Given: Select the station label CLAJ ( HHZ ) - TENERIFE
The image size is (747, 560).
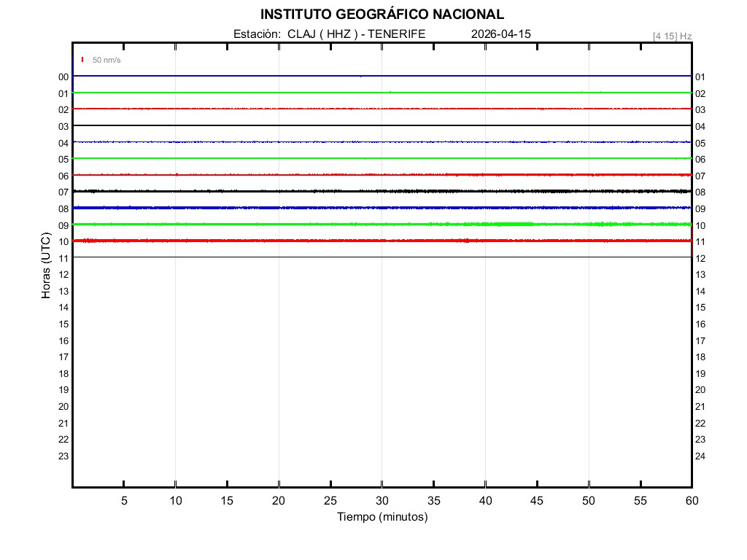Looking at the screenshot, I should coord(329,34).
